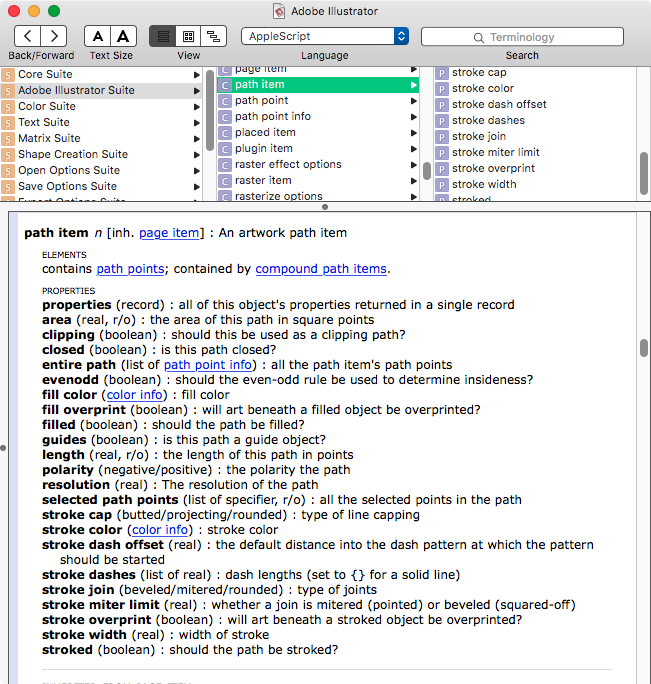Click the P icon beside stroke width

click(442, 185)
